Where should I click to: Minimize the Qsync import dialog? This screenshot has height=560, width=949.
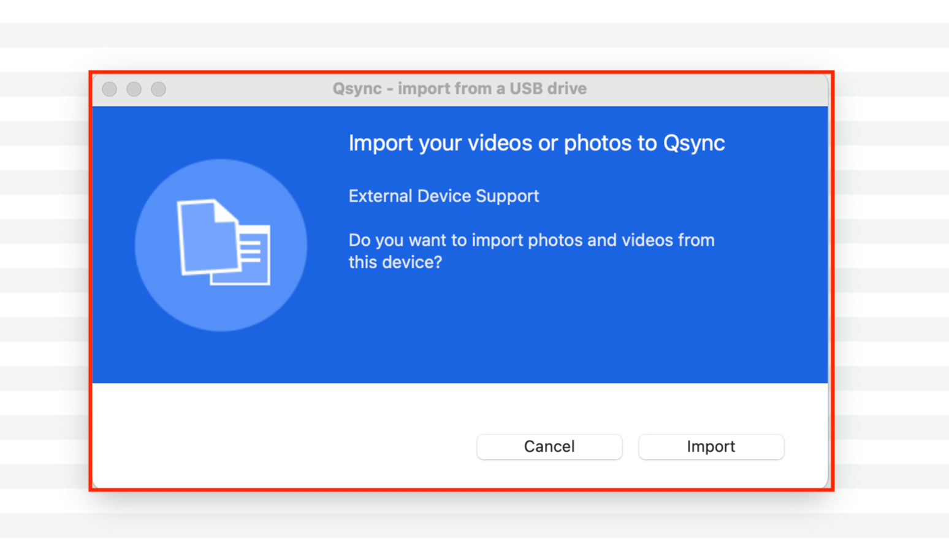coord(134,89)
